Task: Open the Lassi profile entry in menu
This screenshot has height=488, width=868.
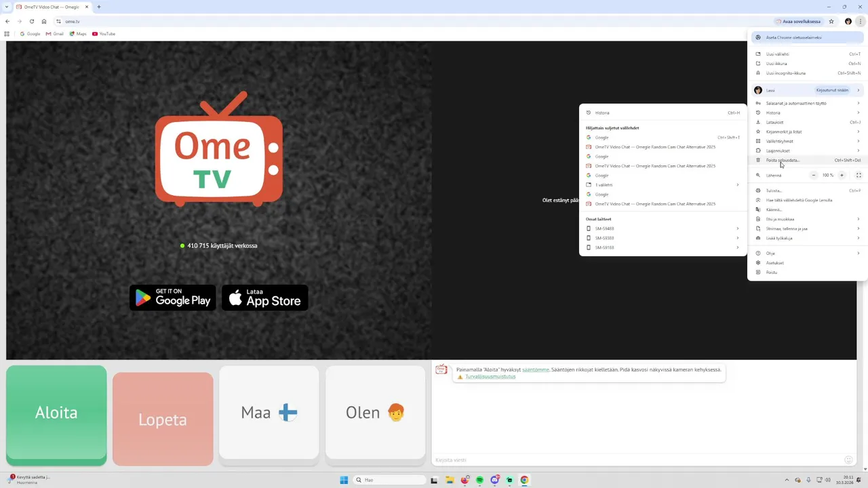Action: tap(807, 90)
